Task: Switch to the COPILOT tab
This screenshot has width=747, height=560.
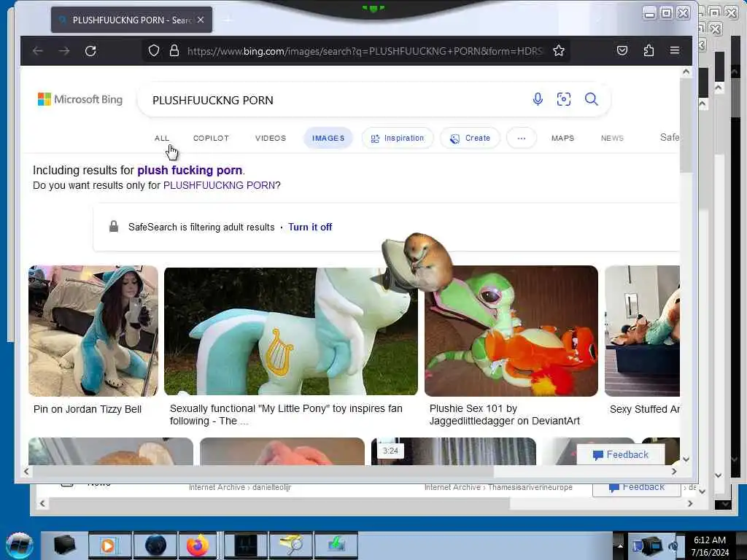Action: coord(211,138)
